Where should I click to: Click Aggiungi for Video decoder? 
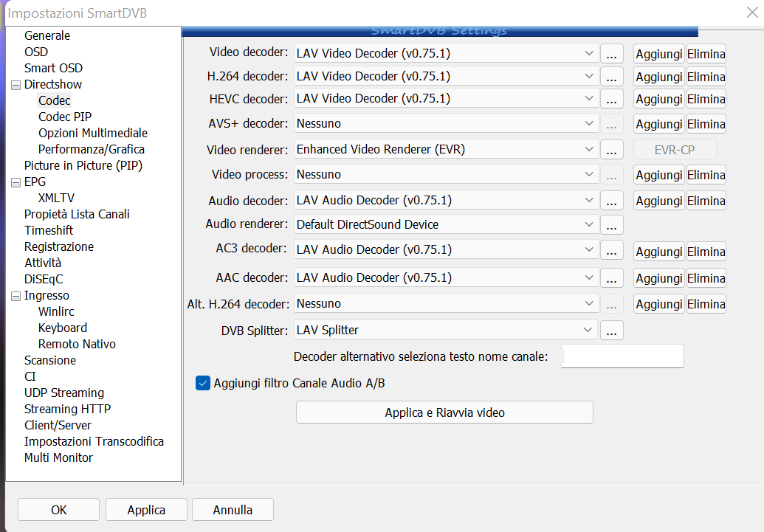click(x=659, y=54)
